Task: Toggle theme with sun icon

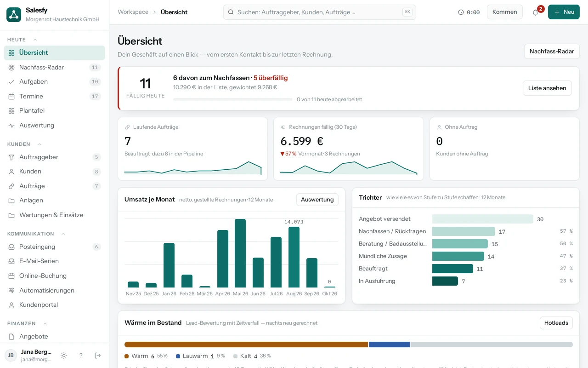Action: point(64,356)
